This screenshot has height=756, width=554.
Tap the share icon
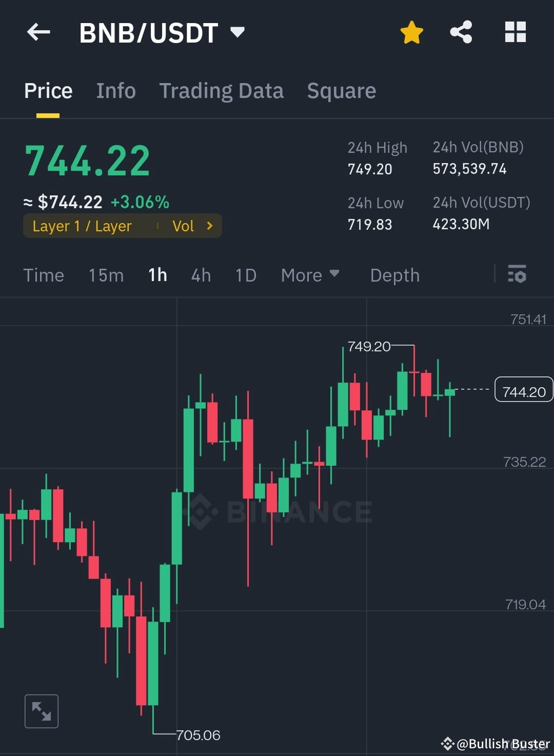coord(461,31)
